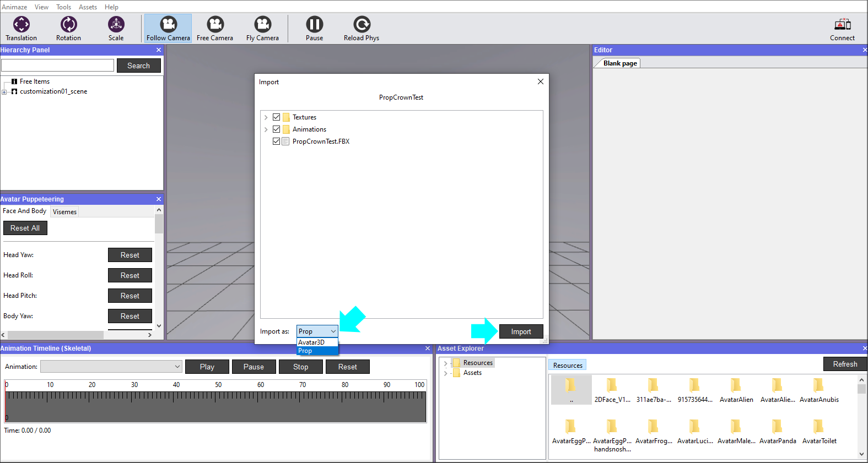Click the timeline ruler at frame 50
This screenshot has height=463, width=868.
pyautogui.click(x=218, y=395)
